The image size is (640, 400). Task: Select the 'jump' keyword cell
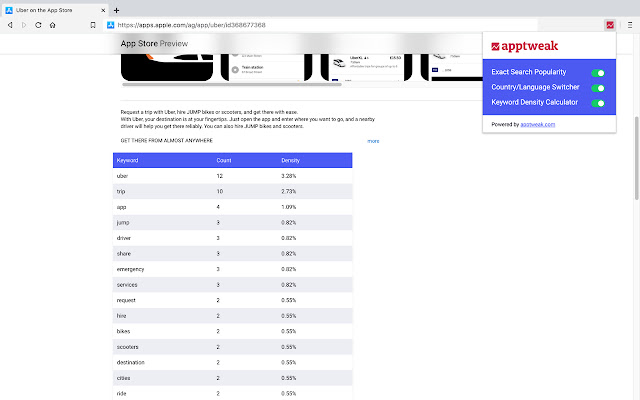click(123, 222)
